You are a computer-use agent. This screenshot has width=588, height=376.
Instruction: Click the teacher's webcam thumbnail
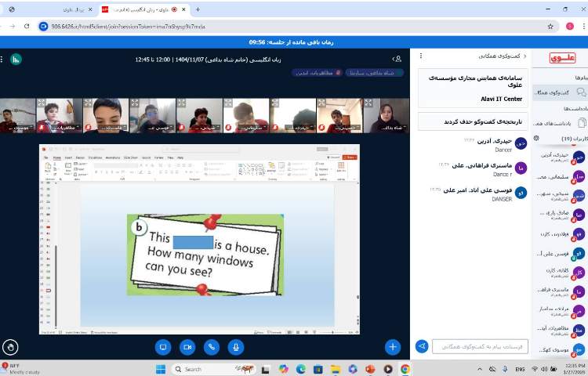pyautogui.click(x=387, y=116)
